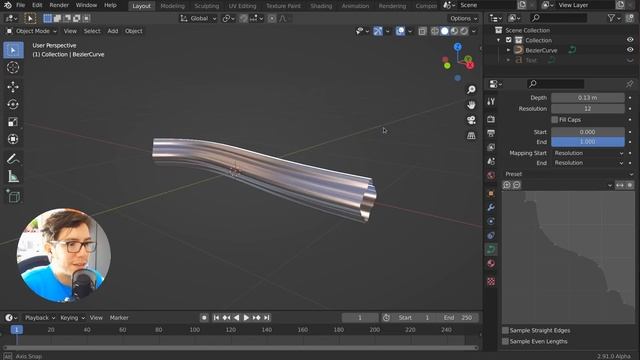Screen dimensions: 640x360
Task: Select the Select Box tool
Action: tap(13, 50)
